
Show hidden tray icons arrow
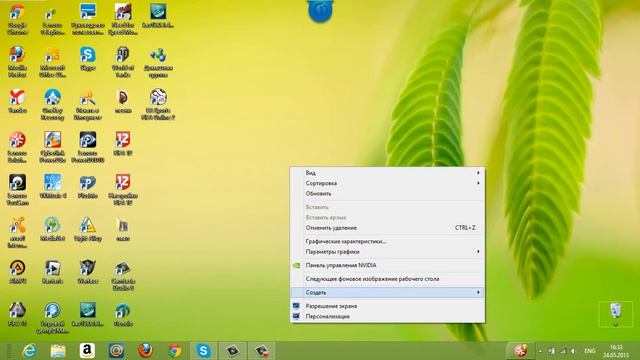click(x=540, y=351)
